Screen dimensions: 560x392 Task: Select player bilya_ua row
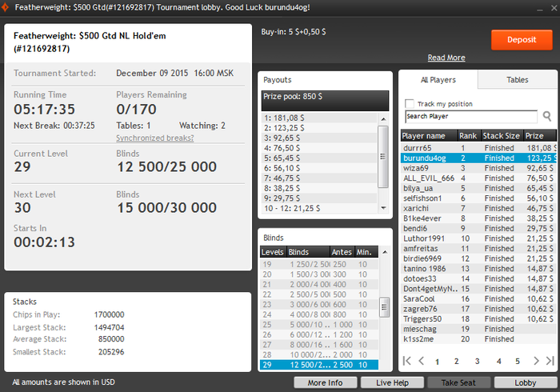click(x=478, y=188)
